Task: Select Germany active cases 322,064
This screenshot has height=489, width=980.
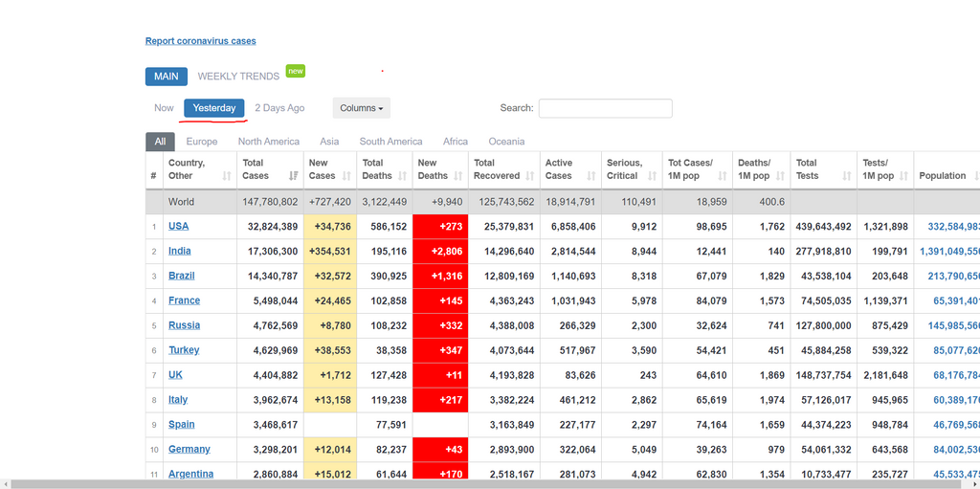Action: coord(574,450)
